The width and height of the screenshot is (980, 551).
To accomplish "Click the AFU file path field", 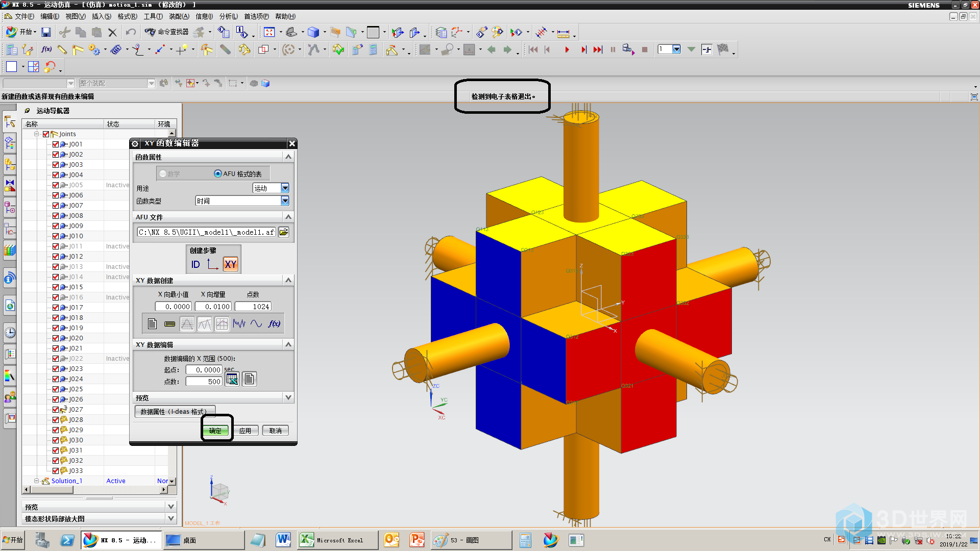I will pyautogui.click(x=206, y=232).
